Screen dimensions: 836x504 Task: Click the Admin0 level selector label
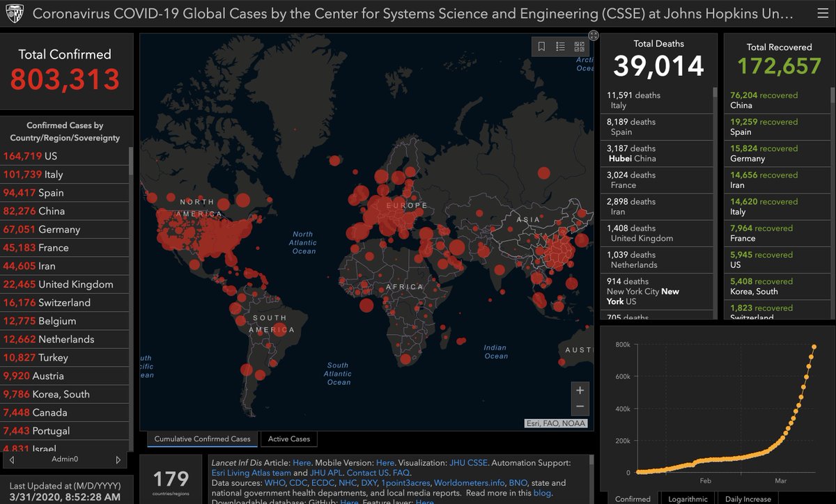tap(65, 459)
